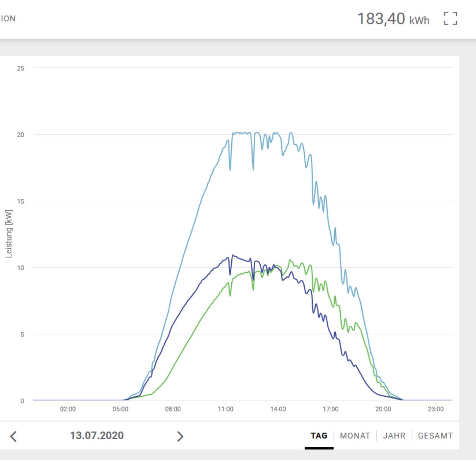476x460 pixels.
Task: Click the green line's peak after 14:00
Action: click(290, 260)
